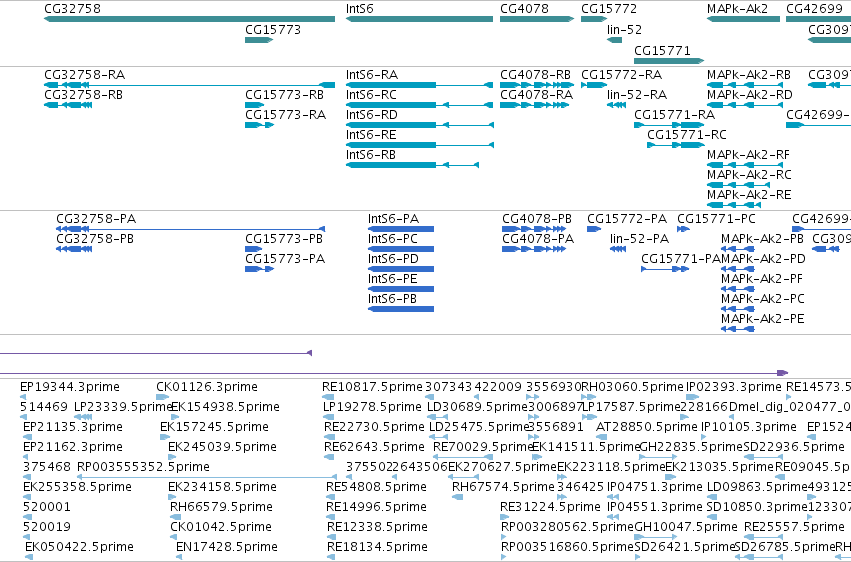Click transcript CG4078-RA
The image size is (851, 562).
(535, 105)
